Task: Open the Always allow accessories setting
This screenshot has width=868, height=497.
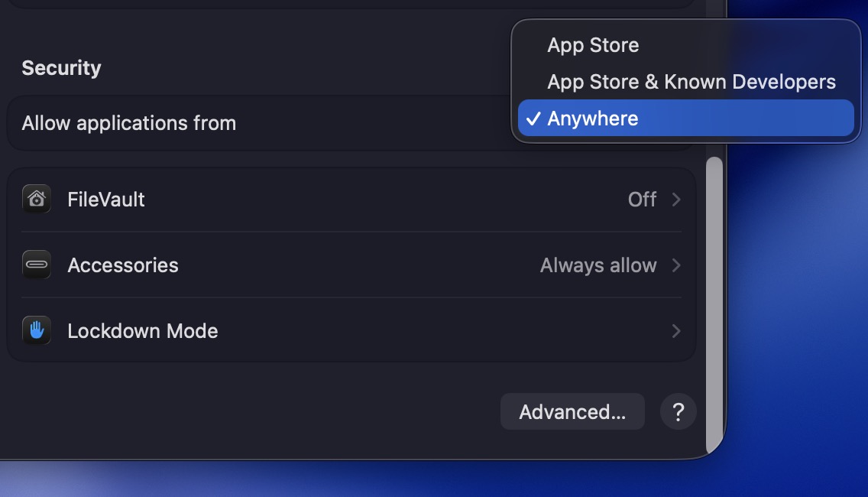Action: point(598,265)
